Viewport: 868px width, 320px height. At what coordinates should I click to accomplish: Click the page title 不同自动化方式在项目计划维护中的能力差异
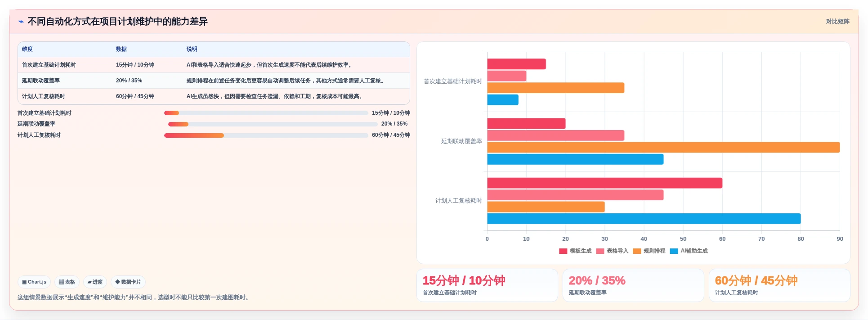click(x=117, y=22)
